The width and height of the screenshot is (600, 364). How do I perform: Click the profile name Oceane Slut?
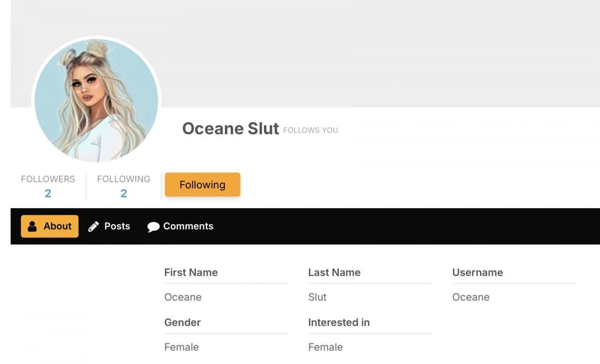click(230, 128)
